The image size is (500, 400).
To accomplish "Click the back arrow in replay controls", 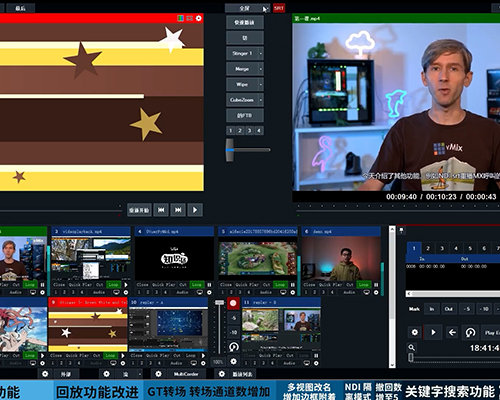I will click(x=452, y=332).
